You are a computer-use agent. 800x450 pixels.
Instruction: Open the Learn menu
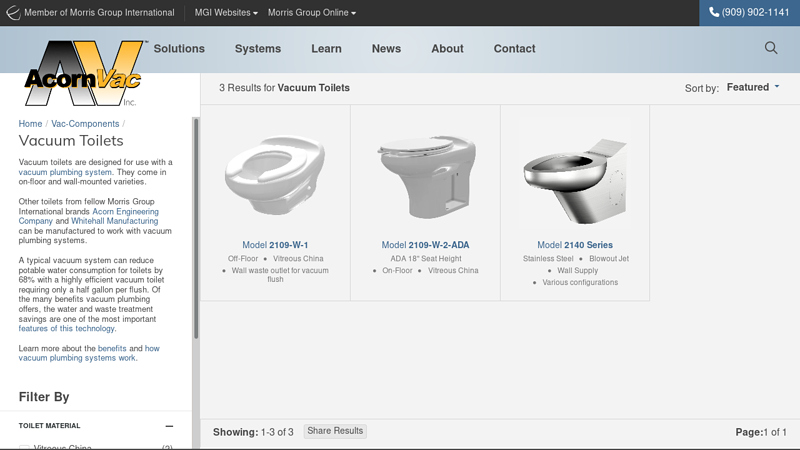327,48
